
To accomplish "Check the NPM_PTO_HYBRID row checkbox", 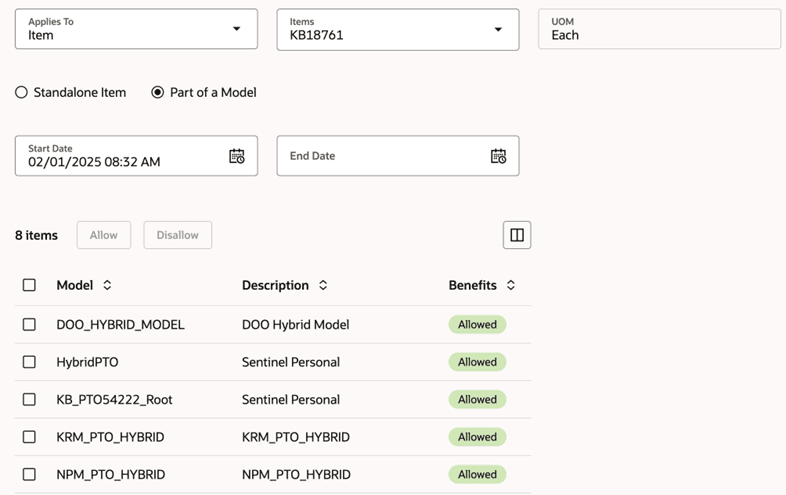I will coord(29,474).
